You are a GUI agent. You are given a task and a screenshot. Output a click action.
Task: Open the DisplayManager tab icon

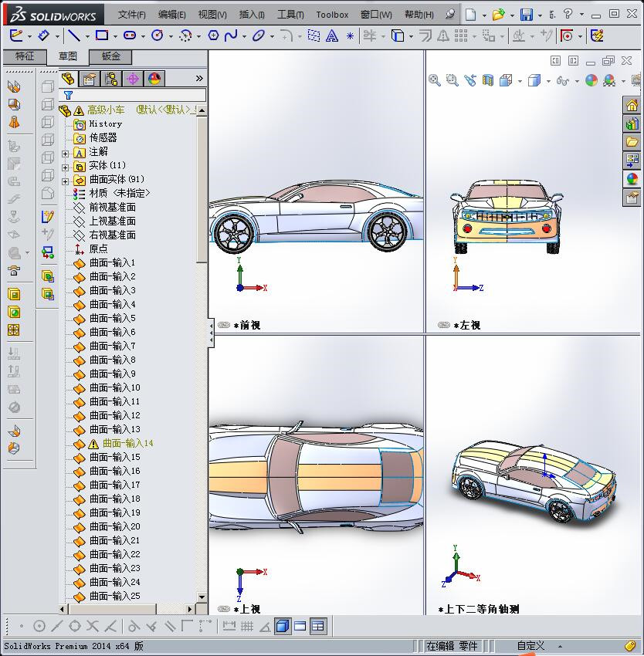pyautogui.click(x=154, y=79)
